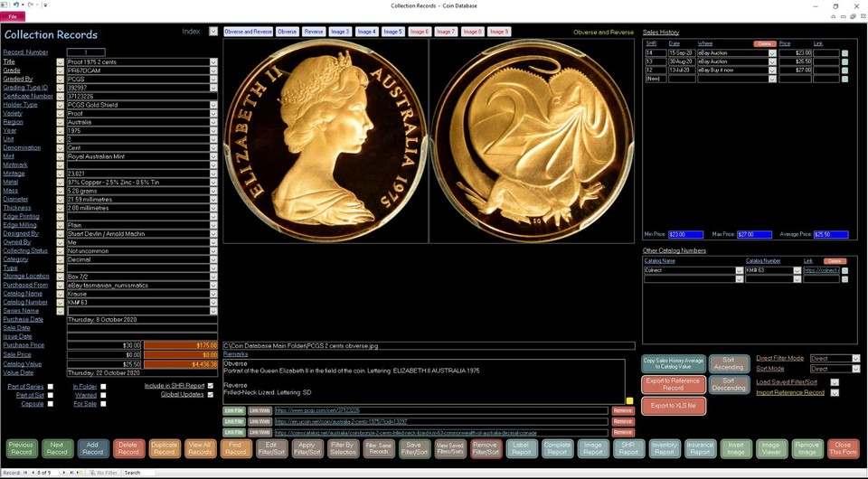Open the Customize Quick Access Toolbar arrow
The width and height of the screenshot is (868, 479).
point(45,5)
